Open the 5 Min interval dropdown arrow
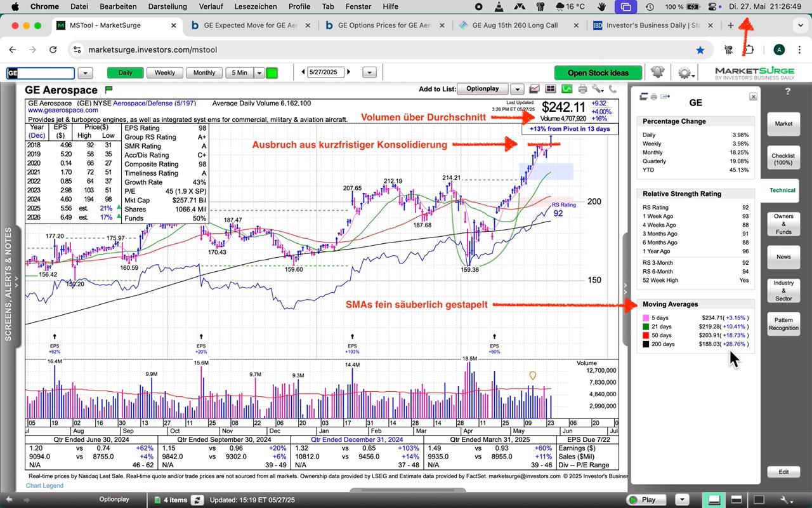Viewport: 812px width, 508px height. 259,73
